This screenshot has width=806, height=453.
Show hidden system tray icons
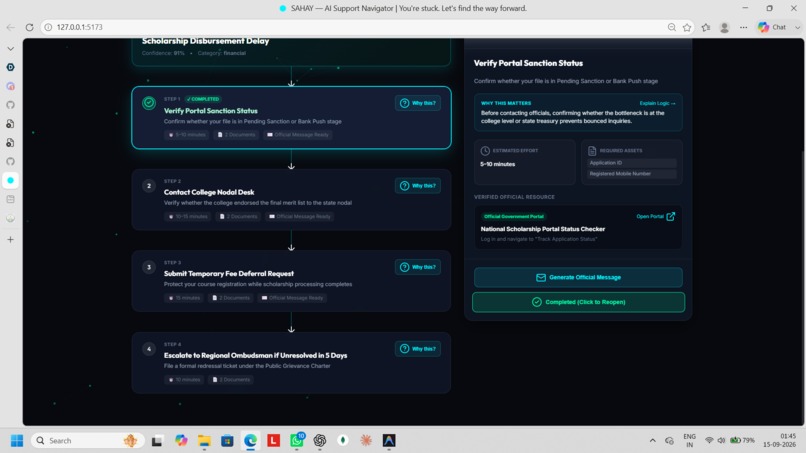coord(653,441)
